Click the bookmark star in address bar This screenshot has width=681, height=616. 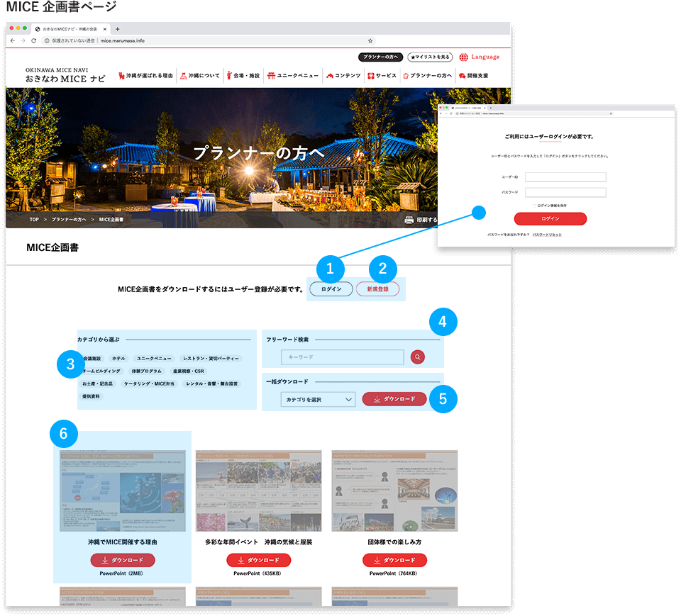[370, 41]
